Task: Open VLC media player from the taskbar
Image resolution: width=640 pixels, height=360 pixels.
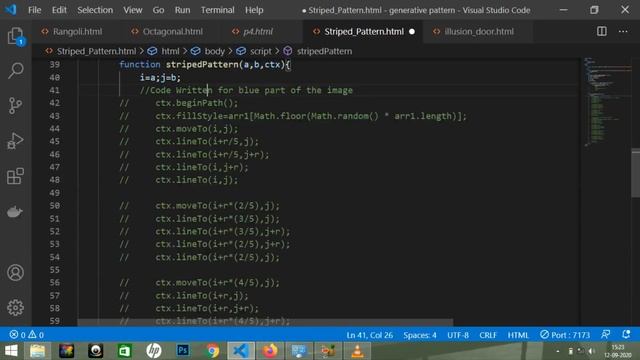Action: tap(357, 351)
